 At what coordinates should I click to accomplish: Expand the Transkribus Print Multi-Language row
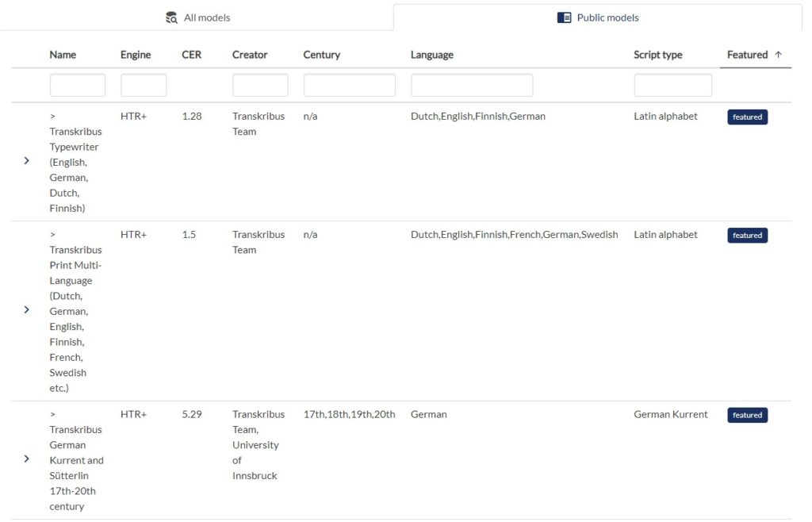26,310
